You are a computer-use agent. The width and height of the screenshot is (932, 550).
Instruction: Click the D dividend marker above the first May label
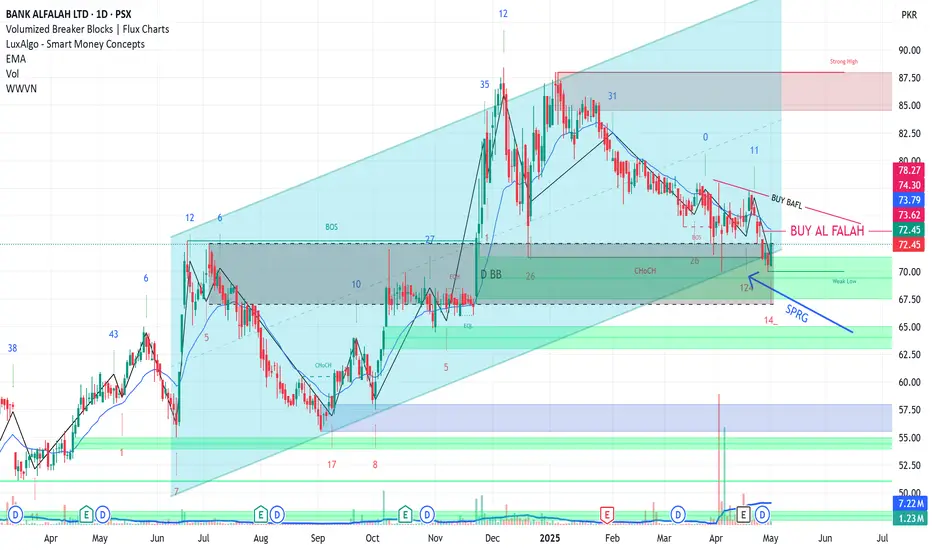103,514
